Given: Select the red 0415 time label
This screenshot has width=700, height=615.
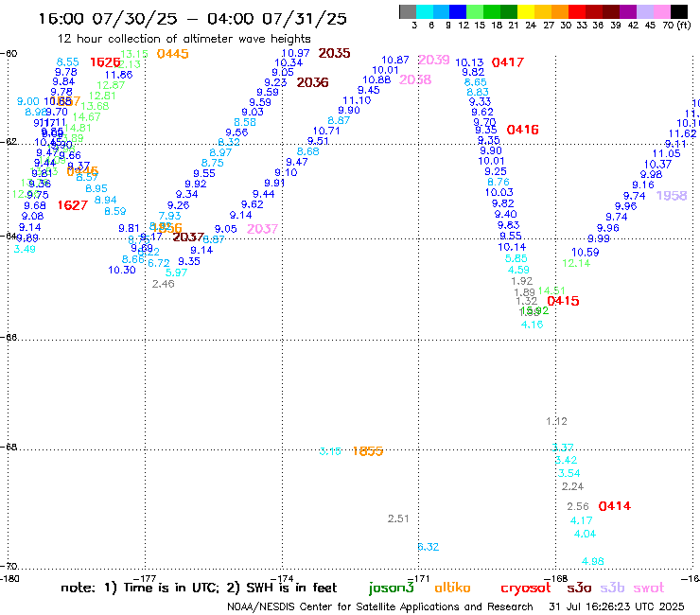Looking at the screenshot, I should [563, 301].
